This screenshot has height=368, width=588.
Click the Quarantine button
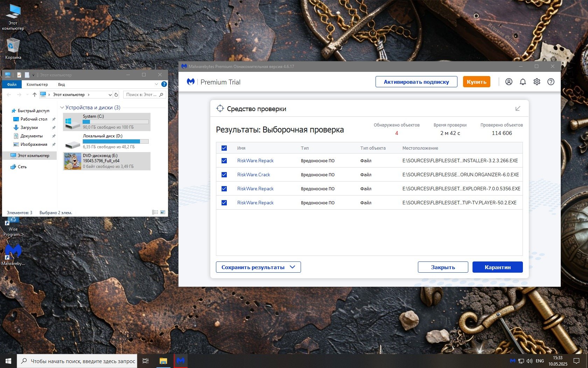(x=497, y=267)
